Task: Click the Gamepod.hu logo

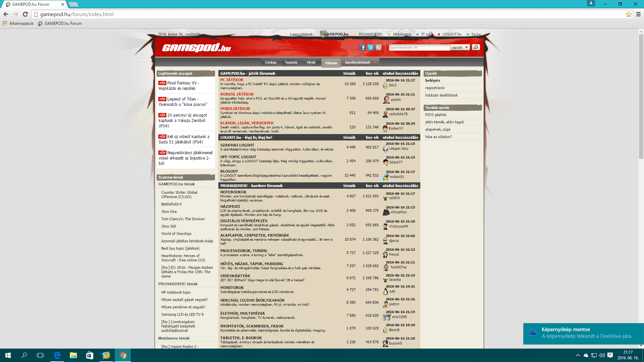Action: coord(197,48)
